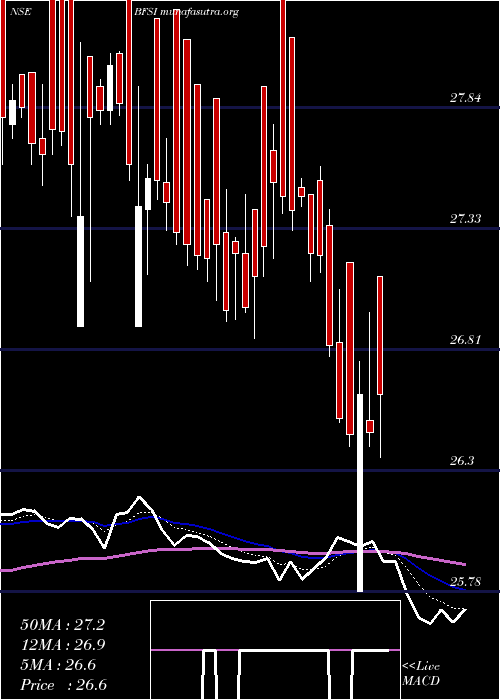Click the BFSI munafasutra.org title text
The height and width of the screenshot is (700, 500).
tap(186, 12)
